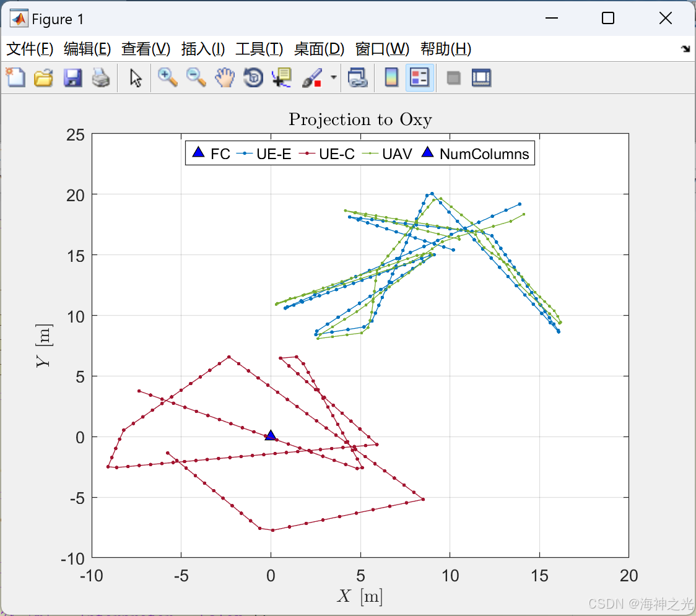Click the UE-C legend entry
The height and width of the screenshot is (616, 696).
(x=327, y=154)
